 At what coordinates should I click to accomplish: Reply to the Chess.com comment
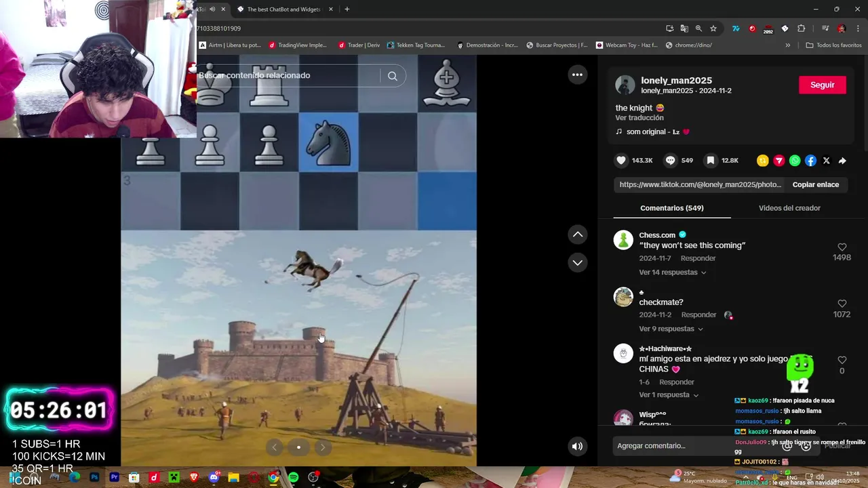(698, 258)
